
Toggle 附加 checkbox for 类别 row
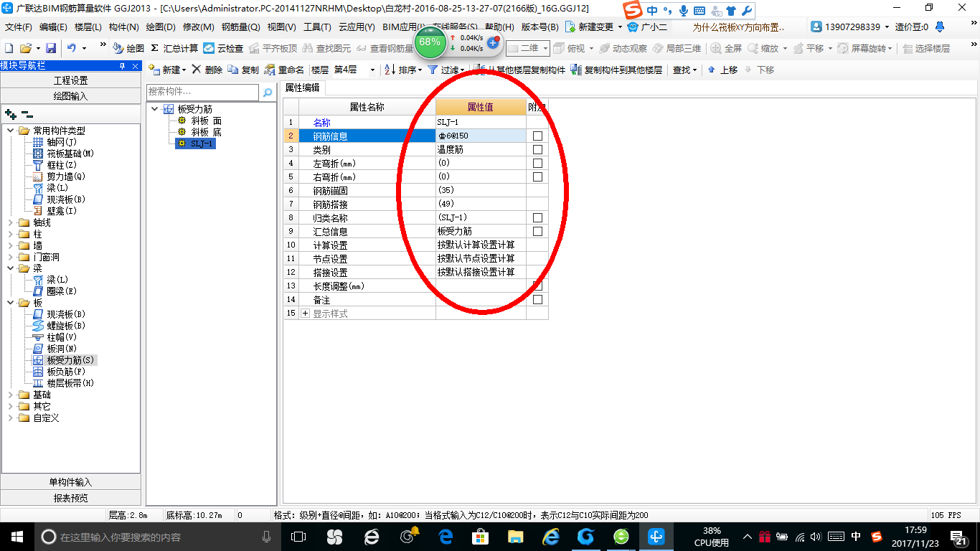pyautogui.click(x=537, y=149)
